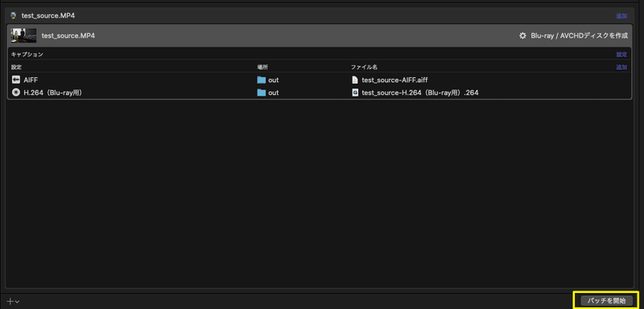Click the キャプション section label
This screenshot has width=644, height=309.
(x=27, y=54)
